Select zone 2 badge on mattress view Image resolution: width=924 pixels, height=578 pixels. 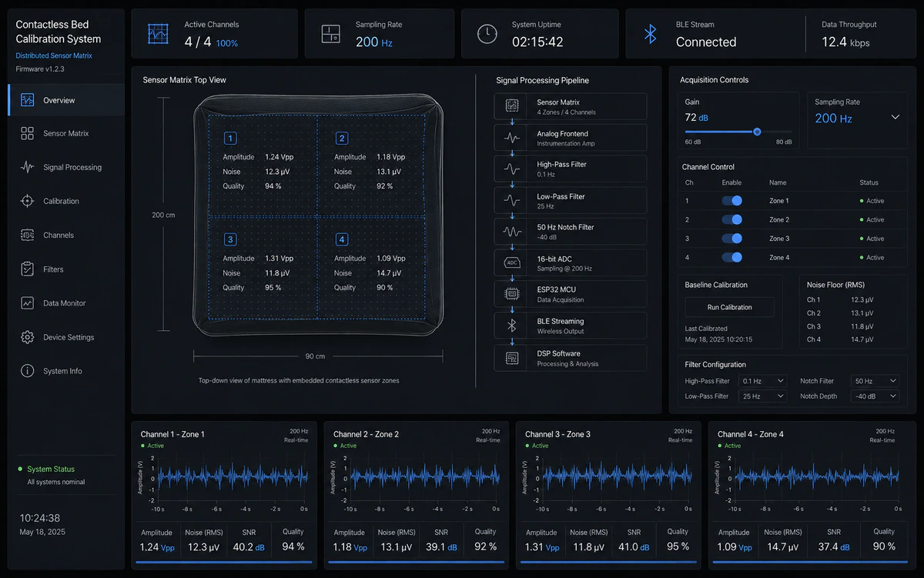pyautogui.click(x=342, y=139)
